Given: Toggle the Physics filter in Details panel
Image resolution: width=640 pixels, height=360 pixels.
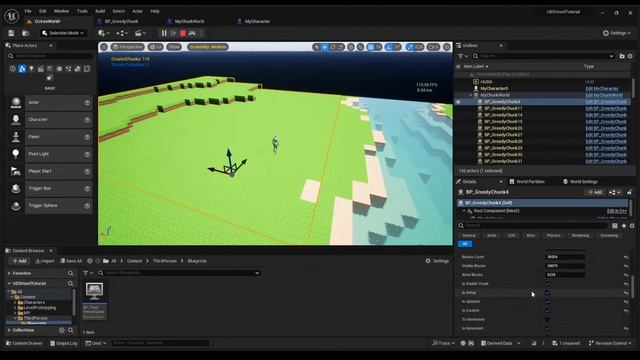Looking at the screenshot, I should tap(553, 236).
